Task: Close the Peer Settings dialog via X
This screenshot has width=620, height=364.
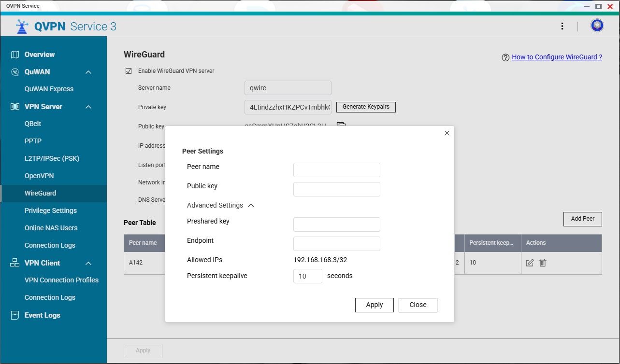Action: [447, 133]
